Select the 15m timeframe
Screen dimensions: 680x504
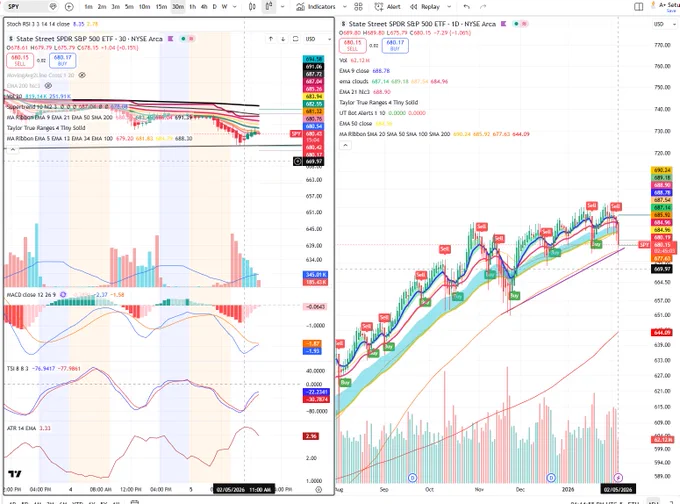[161, 7]
